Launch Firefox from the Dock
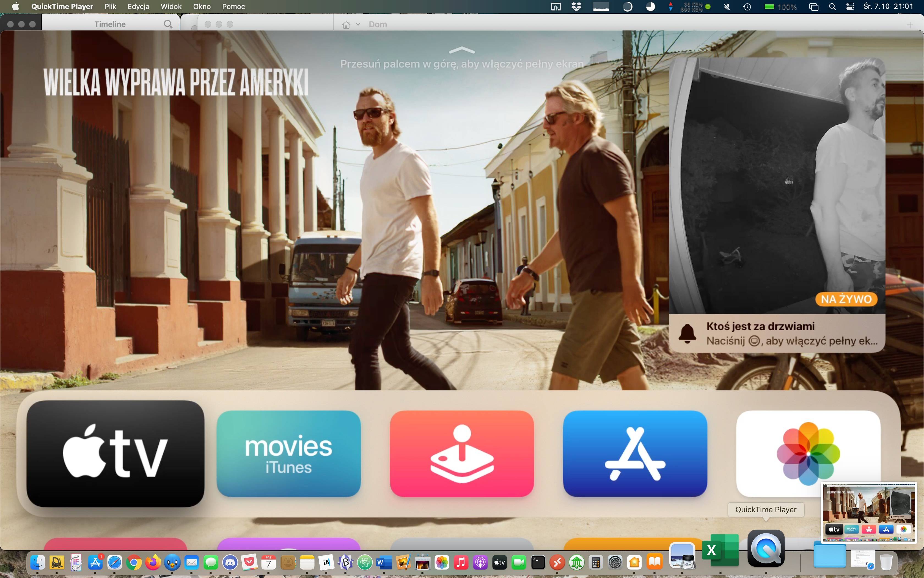This screenshot has height=578, width=924. pos(153,562)
